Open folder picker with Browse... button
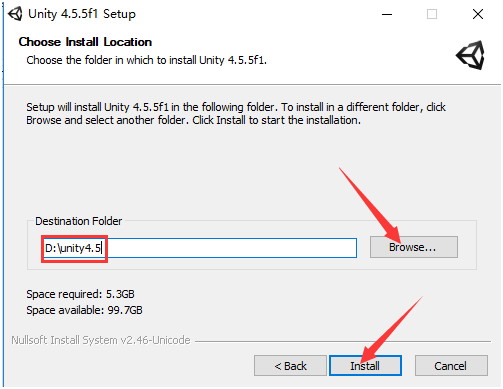503x389 pixels. tap(414, 247)
